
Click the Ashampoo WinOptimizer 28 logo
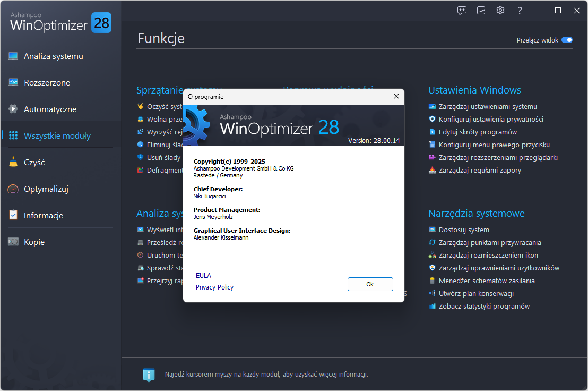(60, 22)
